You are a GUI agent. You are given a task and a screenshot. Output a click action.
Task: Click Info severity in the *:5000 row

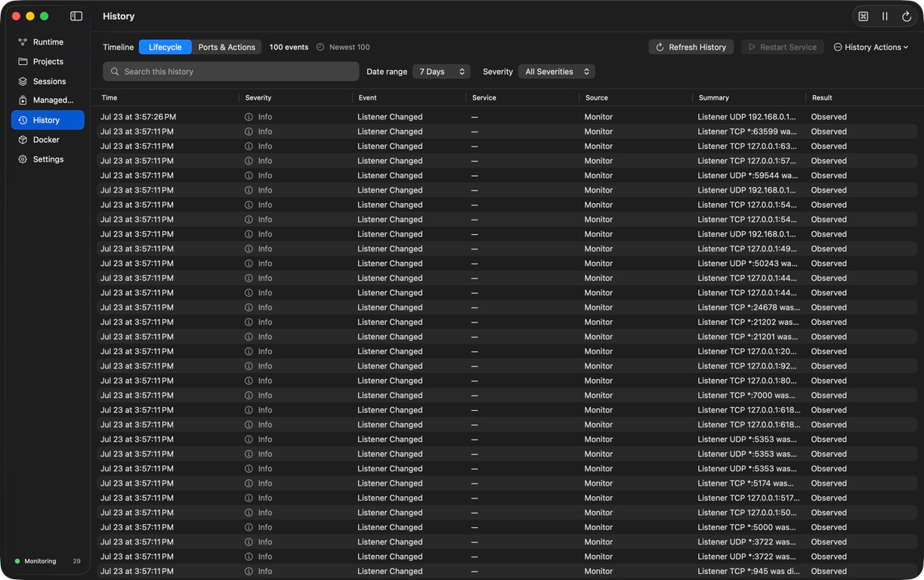[x=264, y=527]
